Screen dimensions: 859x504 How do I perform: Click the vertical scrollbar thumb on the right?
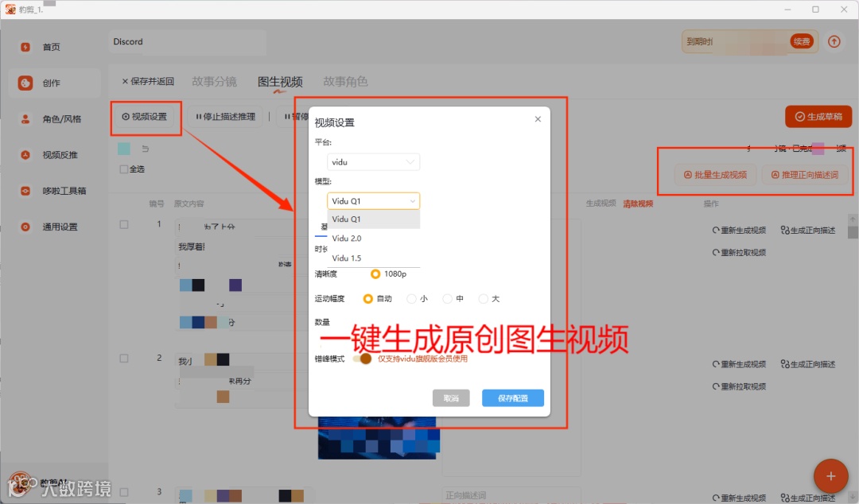[853, 232]
